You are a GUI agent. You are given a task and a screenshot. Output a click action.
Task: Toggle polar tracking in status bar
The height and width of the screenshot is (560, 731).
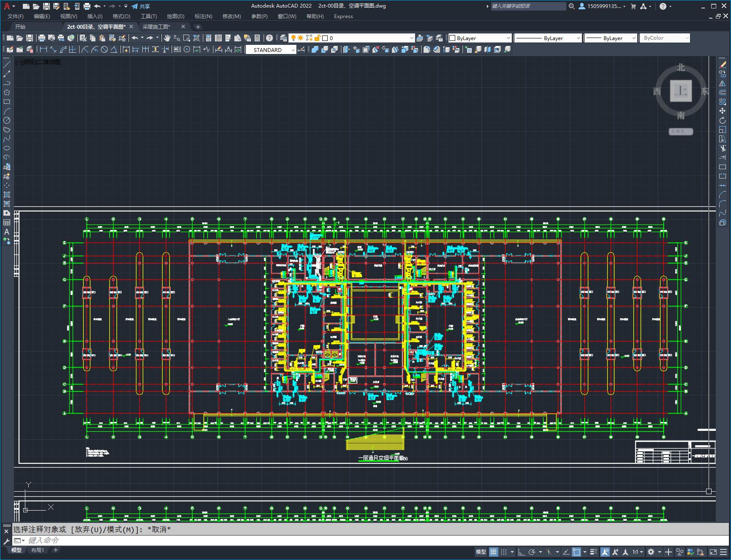(532, 552)
